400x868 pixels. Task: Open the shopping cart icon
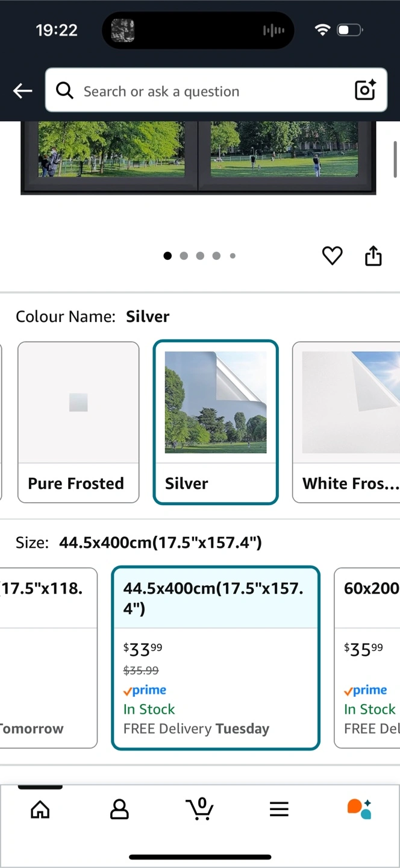pos(199,808)
